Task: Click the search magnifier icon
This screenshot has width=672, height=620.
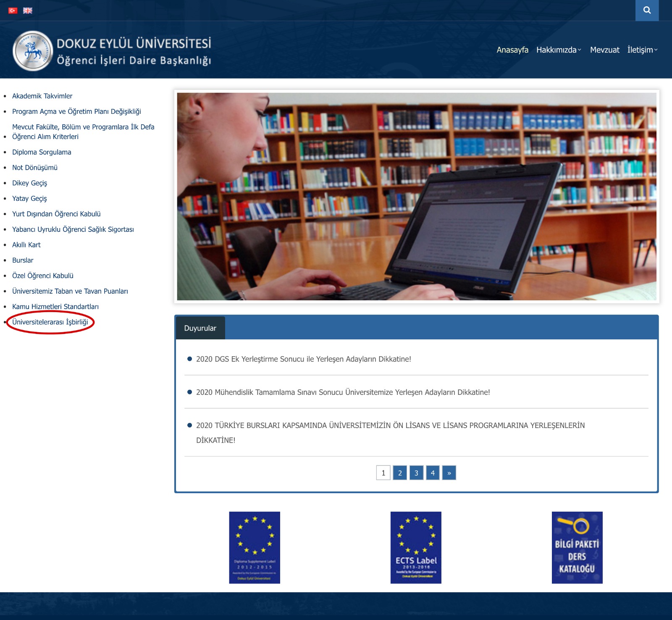Action: coord(647,10)
